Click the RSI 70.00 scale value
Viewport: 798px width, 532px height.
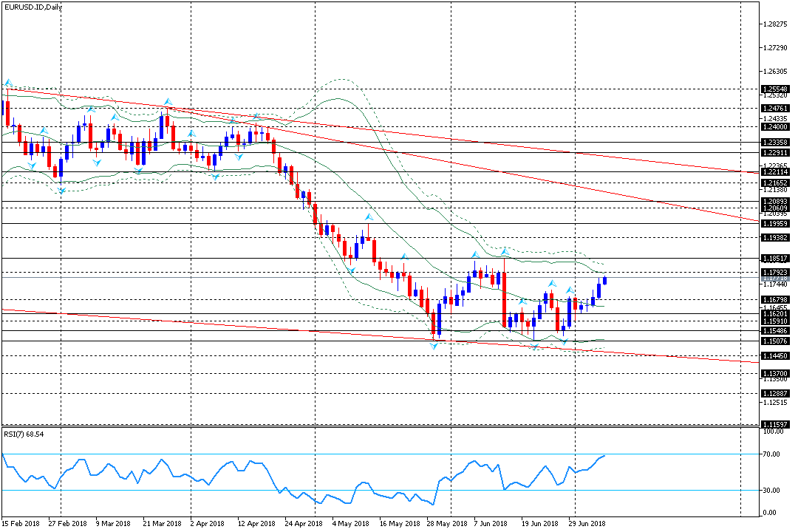tap(771, 454)
